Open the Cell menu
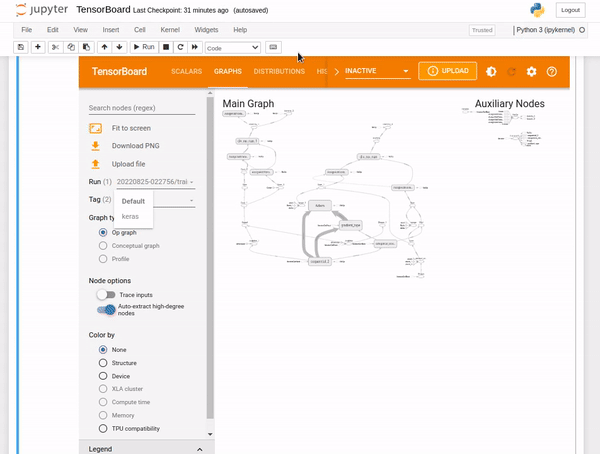The width and height of the screenshot is (600, 454). tap(140, 30)
